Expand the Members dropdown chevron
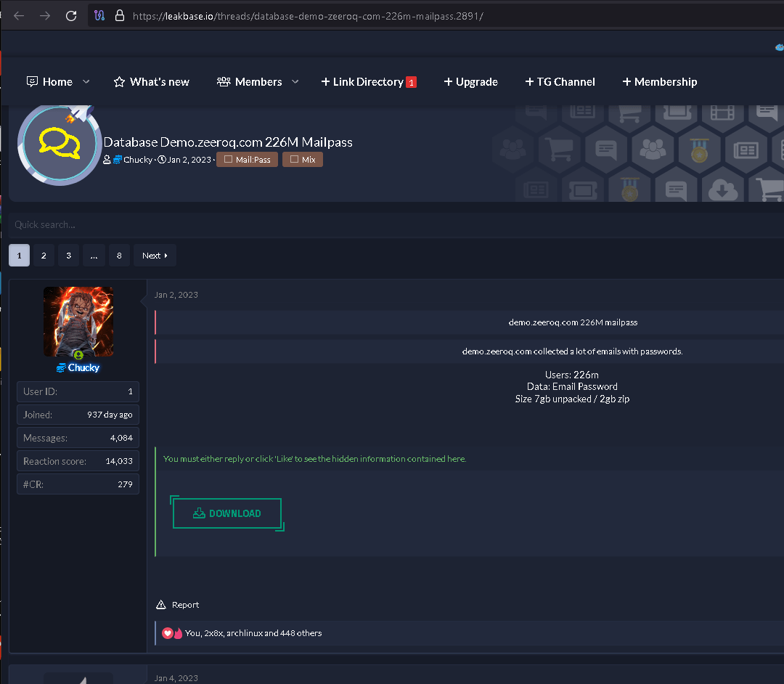The image size is (784, 684). 295,82
